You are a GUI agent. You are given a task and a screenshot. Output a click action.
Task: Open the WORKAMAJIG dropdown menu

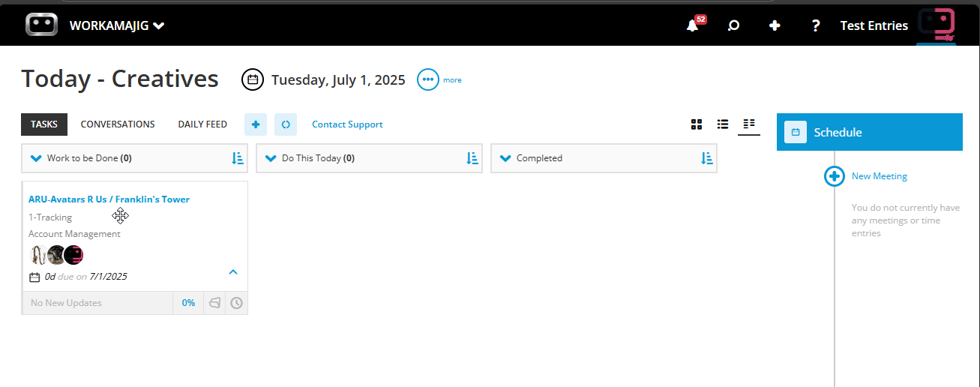117,25
